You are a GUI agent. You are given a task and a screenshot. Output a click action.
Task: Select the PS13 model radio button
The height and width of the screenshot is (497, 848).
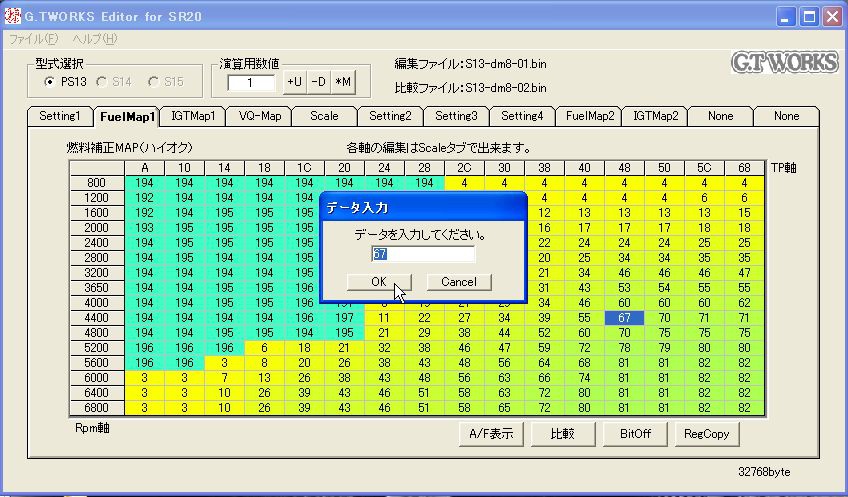[x=49, y=82]
